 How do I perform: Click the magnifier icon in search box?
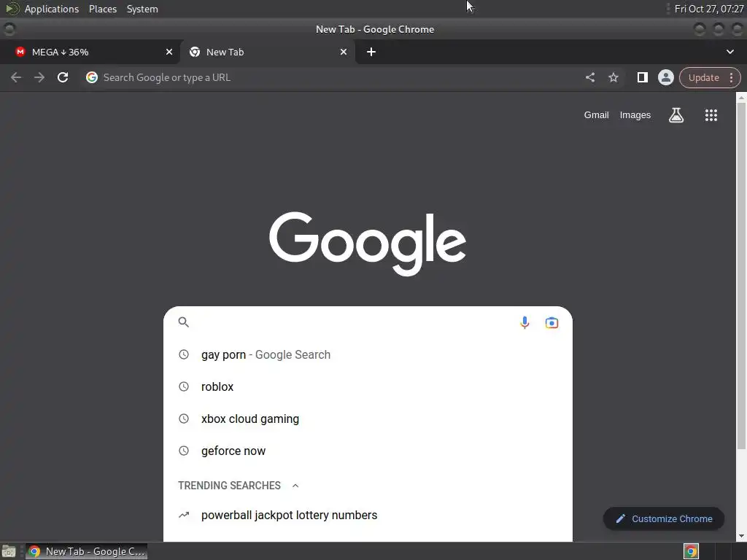tap(183, 322)
